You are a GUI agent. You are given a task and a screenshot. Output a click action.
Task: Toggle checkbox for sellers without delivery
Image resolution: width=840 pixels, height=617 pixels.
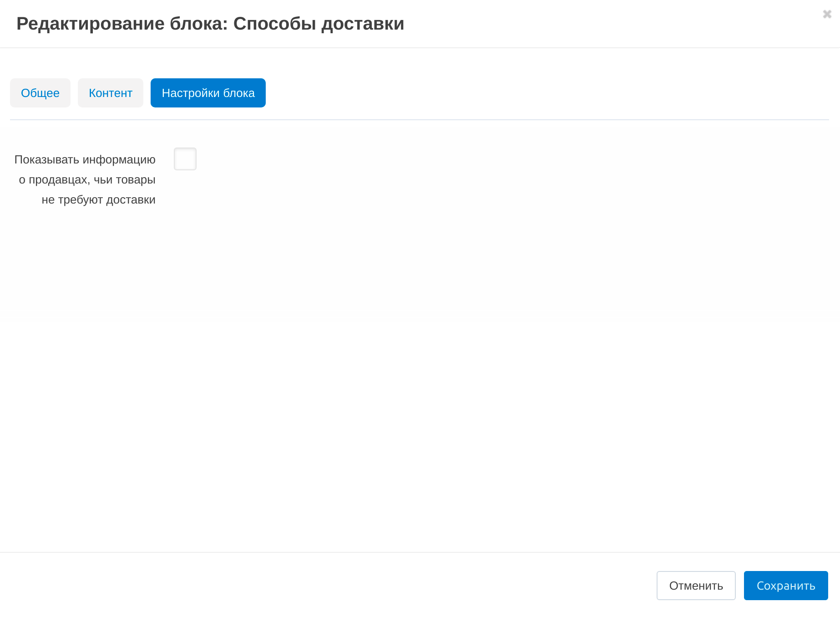click(185, 159)
